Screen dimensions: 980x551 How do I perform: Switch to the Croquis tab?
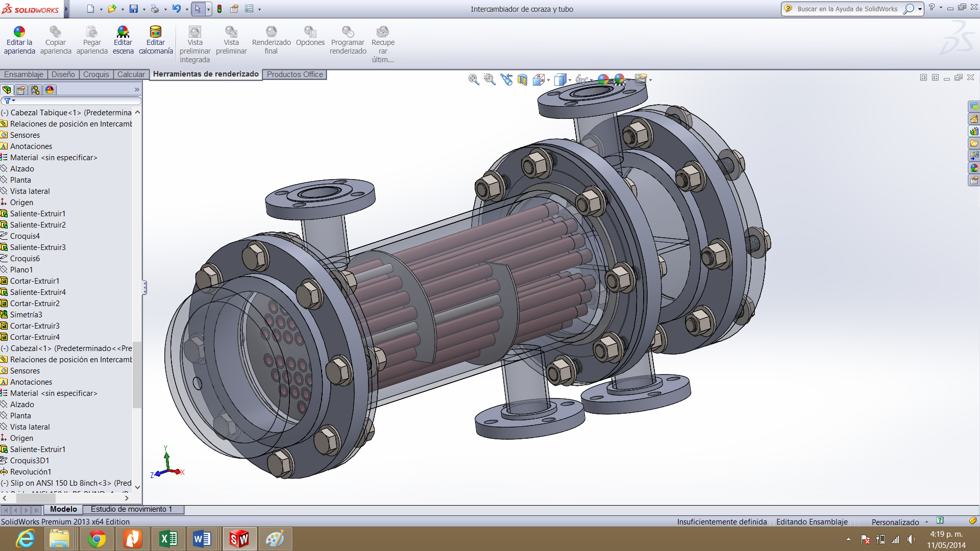96,74
